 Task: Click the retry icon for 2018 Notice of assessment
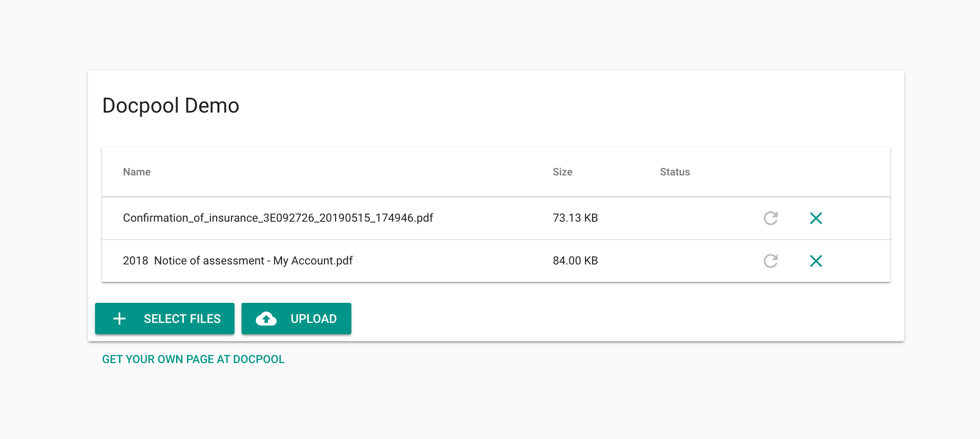[x=771, y=261]
